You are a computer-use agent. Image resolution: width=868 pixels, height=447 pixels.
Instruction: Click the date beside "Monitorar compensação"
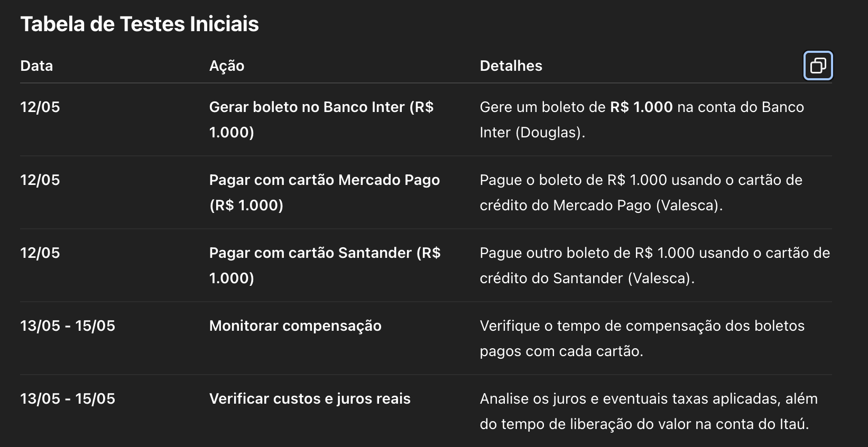point(68,325)
